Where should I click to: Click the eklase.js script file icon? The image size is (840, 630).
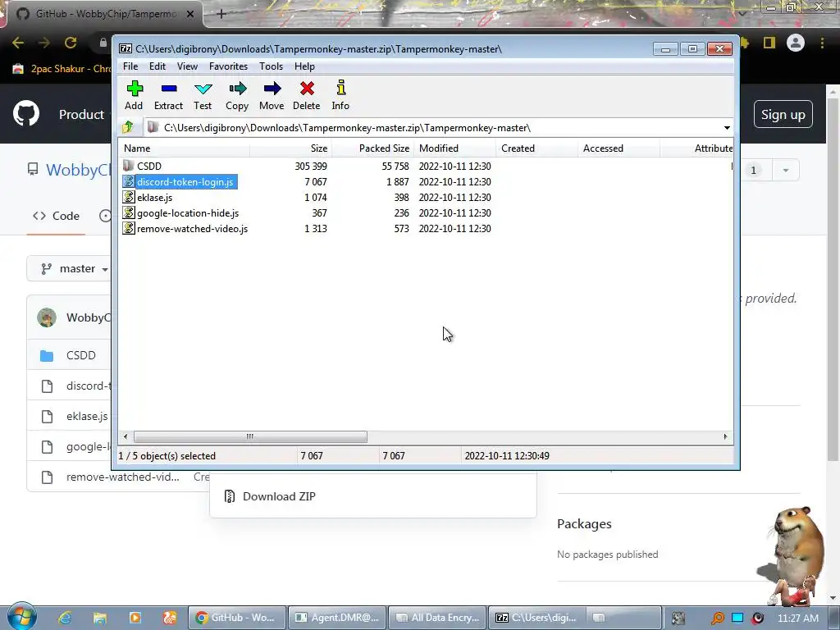129,197
